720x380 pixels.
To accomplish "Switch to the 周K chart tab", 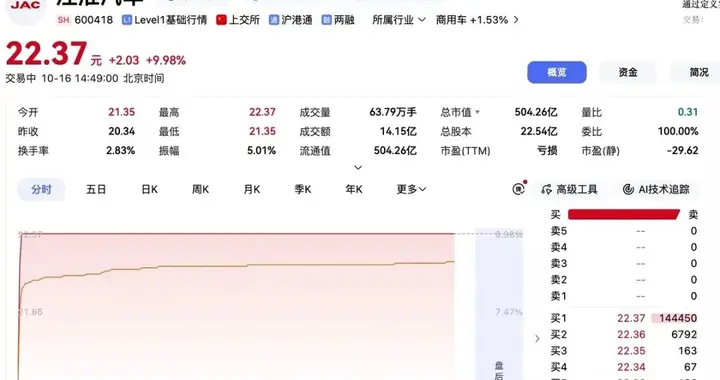I will pos(200,190).
